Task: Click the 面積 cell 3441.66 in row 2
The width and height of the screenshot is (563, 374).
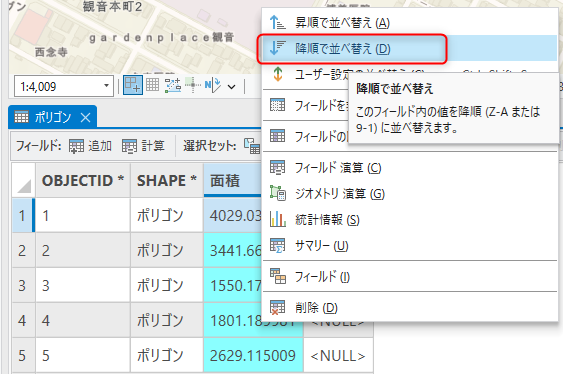Action: pos(233,250)
